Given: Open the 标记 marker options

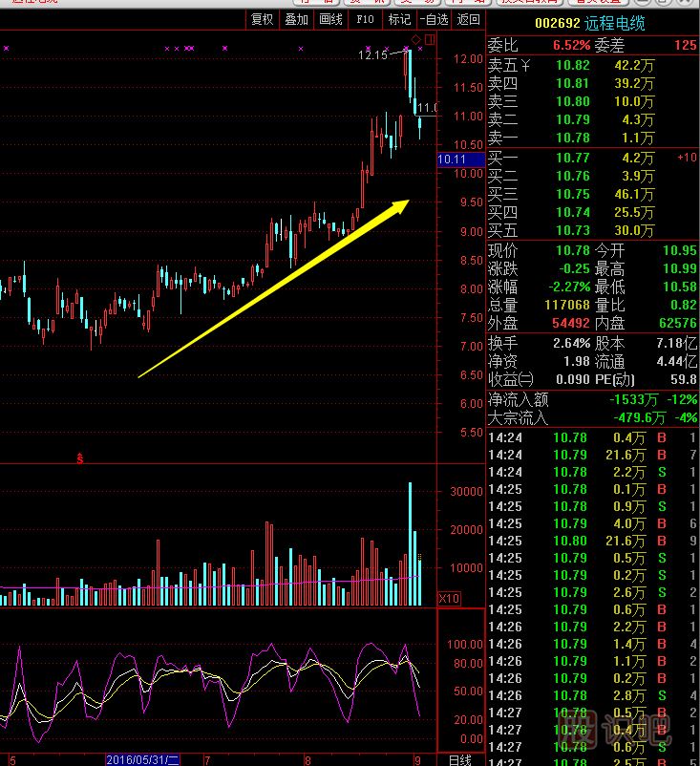Looking at the screenshot, I should pos(399,19).
